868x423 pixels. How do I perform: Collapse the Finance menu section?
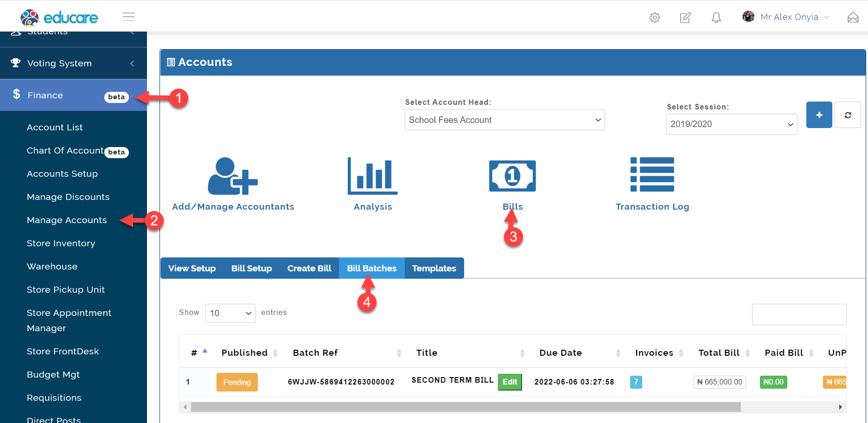[x=132, y=96]
